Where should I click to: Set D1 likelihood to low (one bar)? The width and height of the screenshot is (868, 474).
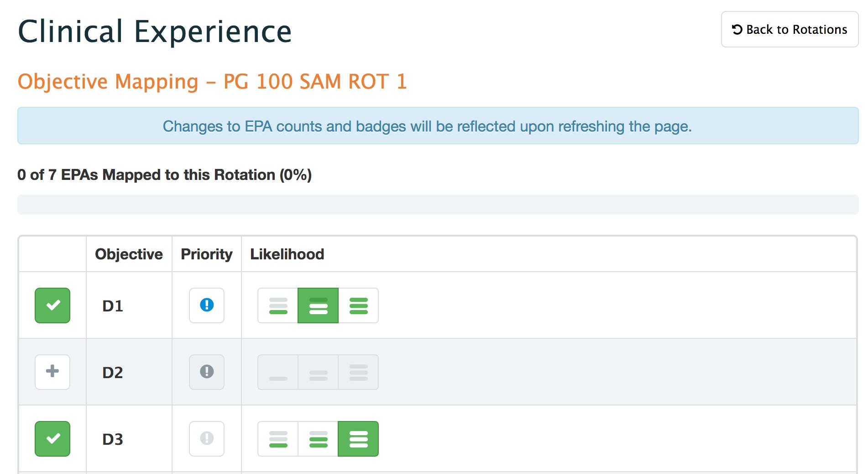click(278, 305)
